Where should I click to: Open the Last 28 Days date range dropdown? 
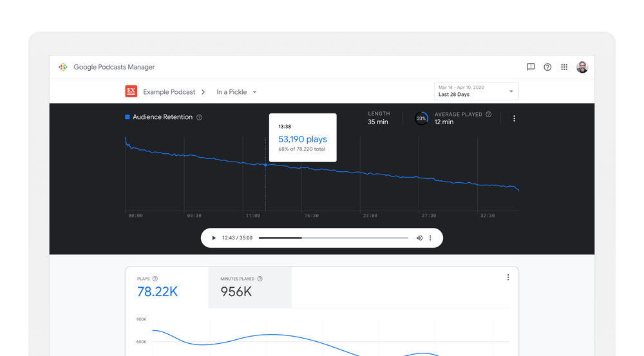click(476, 91)
